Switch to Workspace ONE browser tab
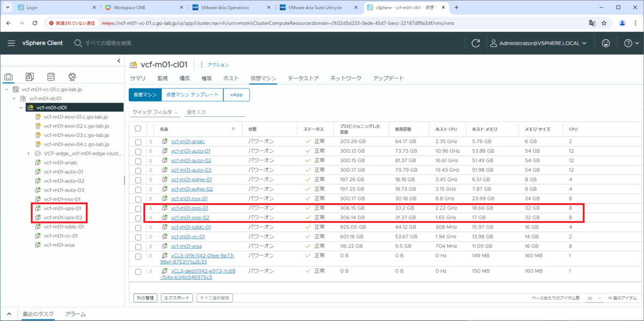The image size is (644, 321). click(144, 8)
